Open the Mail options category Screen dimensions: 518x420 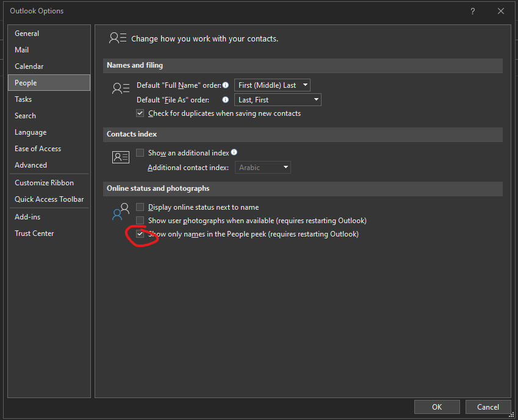(x=49, y=50)
